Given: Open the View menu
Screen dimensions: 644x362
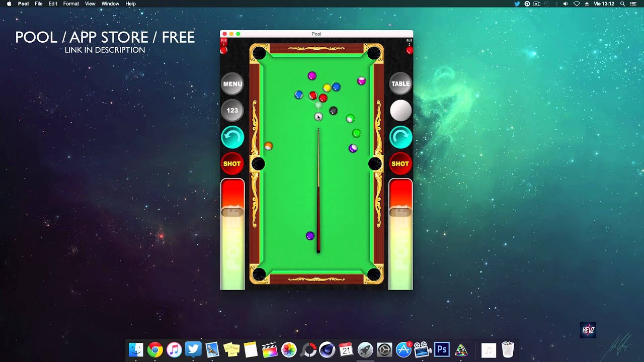Looking at the screenshot, I should pyautogui.click(x=90, y=4).
